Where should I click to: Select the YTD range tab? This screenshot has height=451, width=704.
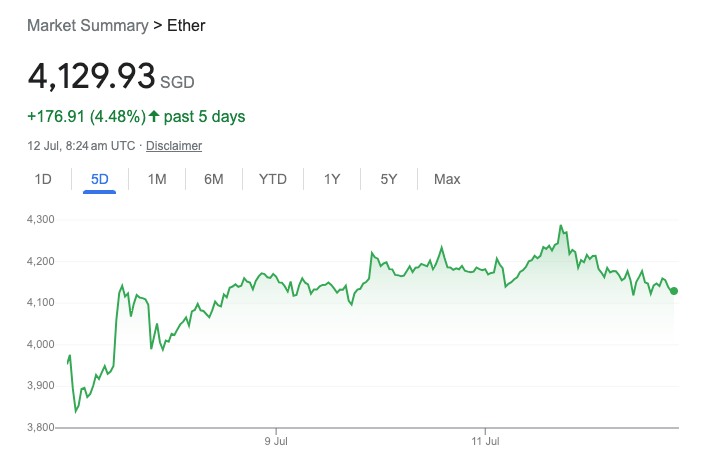click(x=273, y=180)
